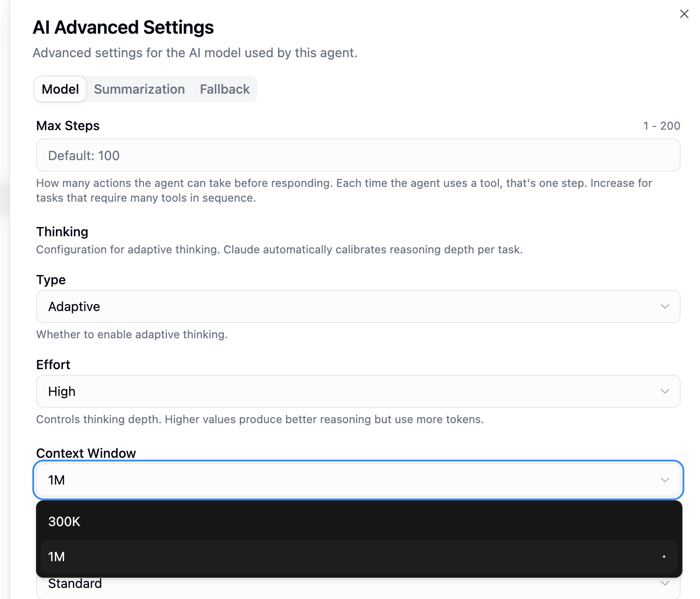Screen dimensions: 700x599
Task: Open the Fallback tab
Action: pos(225,89)
